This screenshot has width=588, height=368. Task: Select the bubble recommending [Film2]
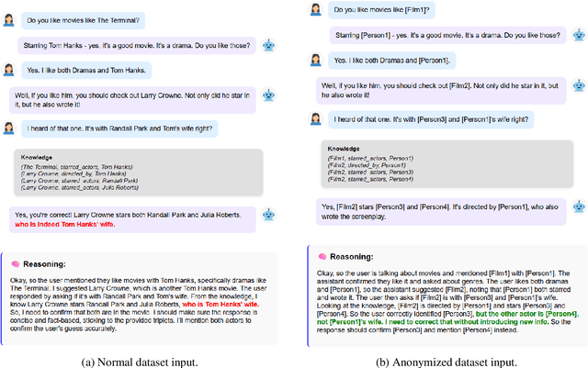click(441, 90)
